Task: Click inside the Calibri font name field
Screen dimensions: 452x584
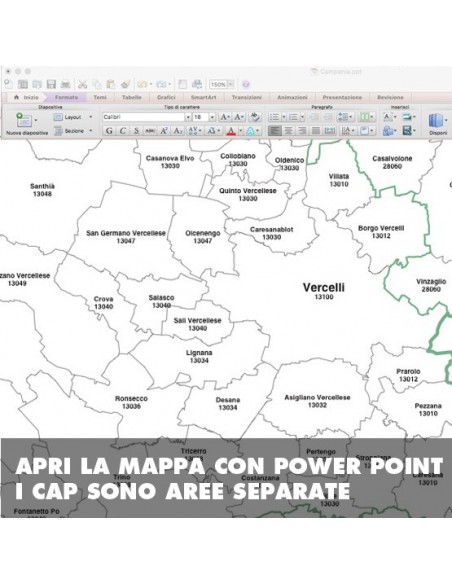Action: point(144,117)
